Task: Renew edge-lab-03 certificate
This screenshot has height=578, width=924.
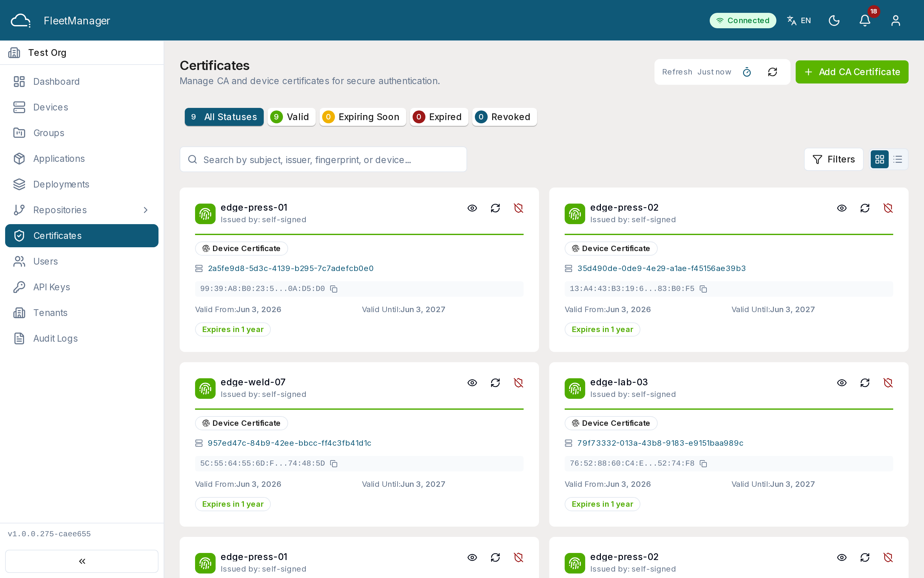Action: click(x=865, y=383)
